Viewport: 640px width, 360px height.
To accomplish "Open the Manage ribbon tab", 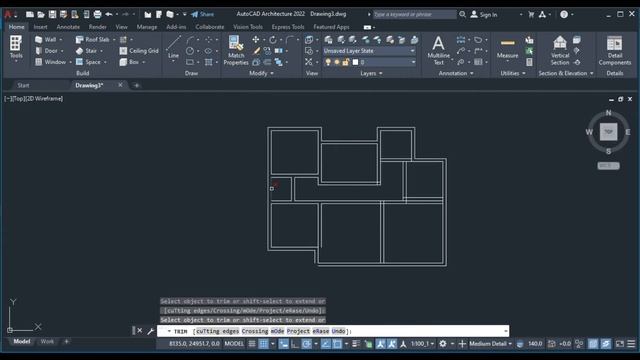I will (147, 27).
